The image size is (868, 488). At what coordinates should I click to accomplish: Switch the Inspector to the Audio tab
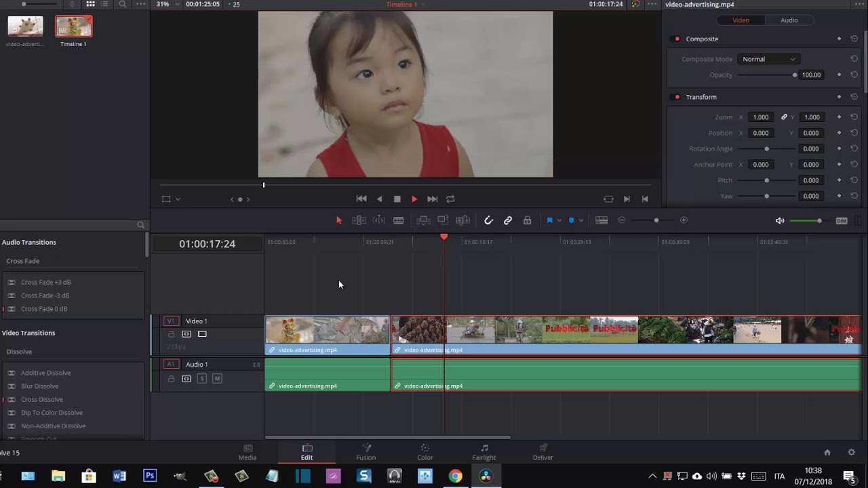(789, 20)
